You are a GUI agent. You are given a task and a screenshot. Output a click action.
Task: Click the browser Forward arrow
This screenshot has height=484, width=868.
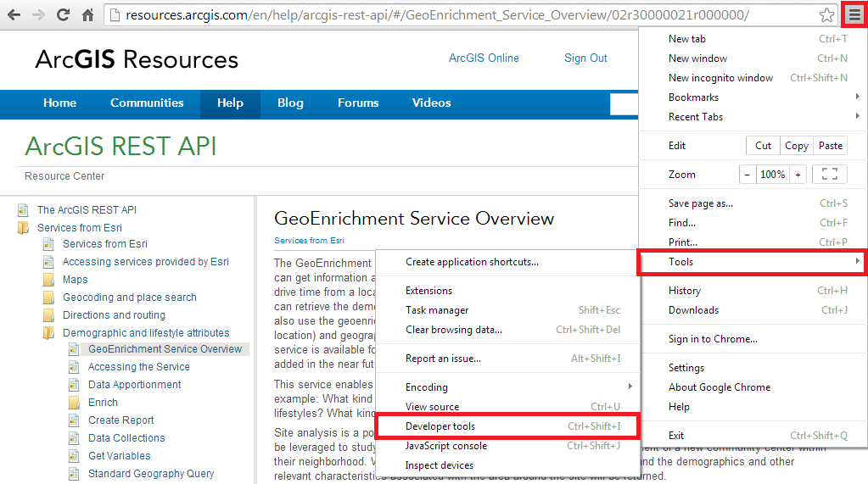(x=38, y=15)
